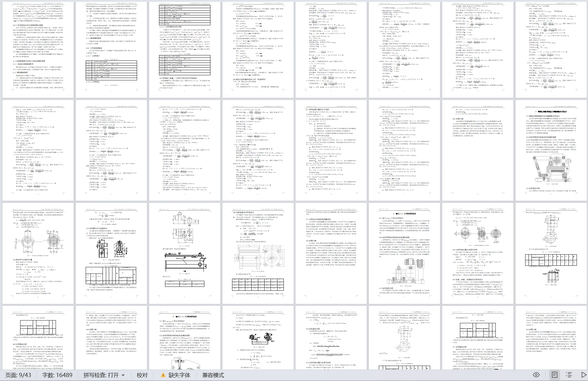Click heading 2.7 时间定额计算及生产安排
Image resolution: width=588 pixels, height=381 pixels.
(317, 110)
